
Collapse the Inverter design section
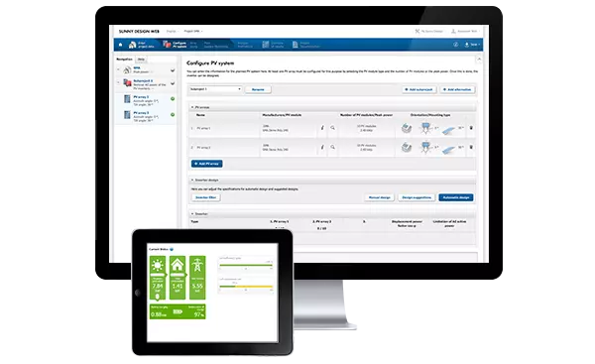pyautogui.click(x=192, y=180)
